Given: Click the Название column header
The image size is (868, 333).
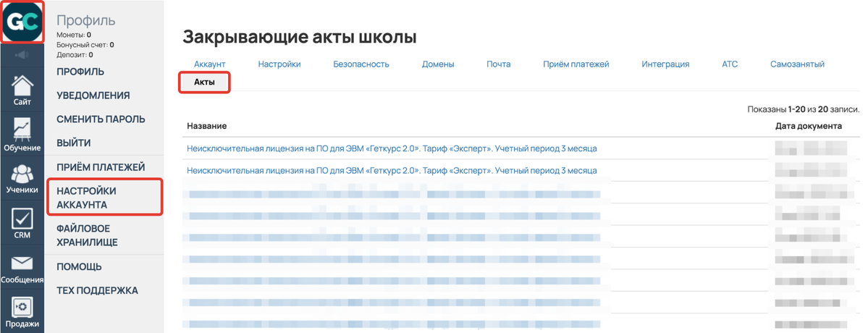Looking at the screenshot, I should 207,126.
